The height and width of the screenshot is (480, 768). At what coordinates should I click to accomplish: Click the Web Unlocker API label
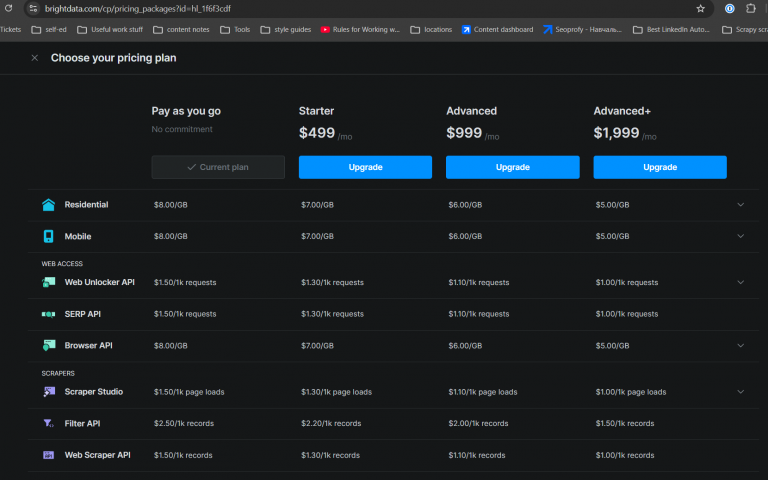pyautogui.click(x=99, y=282)
